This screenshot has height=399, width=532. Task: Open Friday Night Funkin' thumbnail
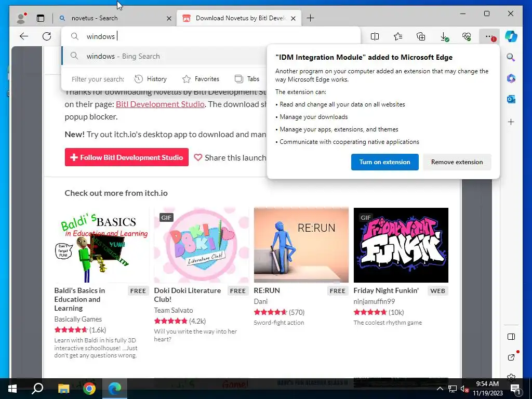click(401, 245)
